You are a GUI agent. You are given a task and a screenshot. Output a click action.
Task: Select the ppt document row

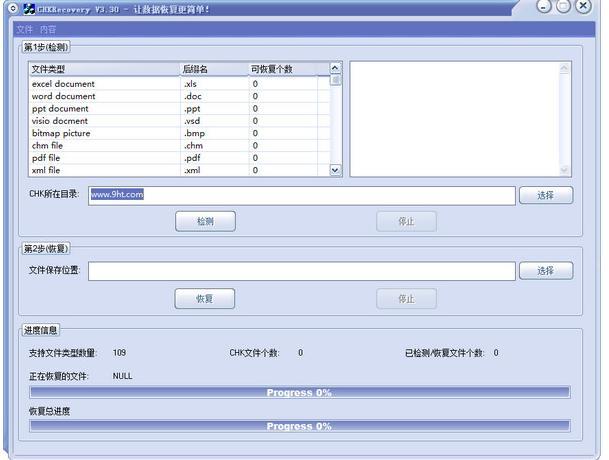179,109
